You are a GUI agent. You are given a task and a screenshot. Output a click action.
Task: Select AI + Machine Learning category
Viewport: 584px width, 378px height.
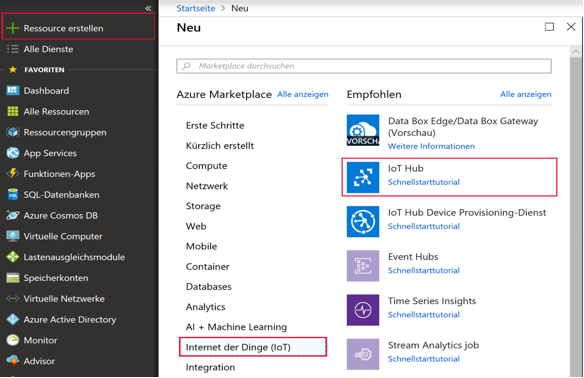coord(236,327)
